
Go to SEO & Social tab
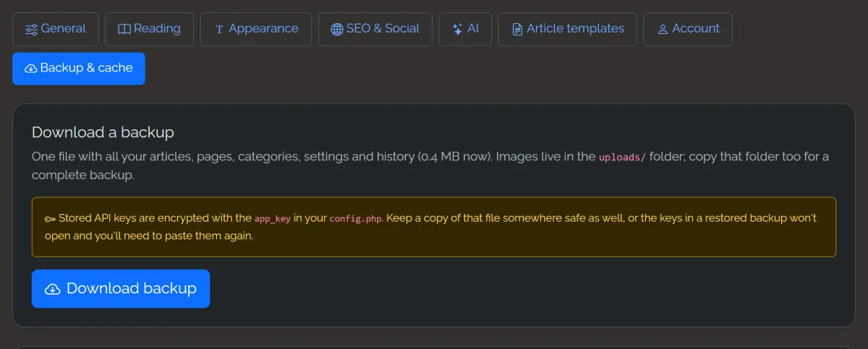point(375,29)
